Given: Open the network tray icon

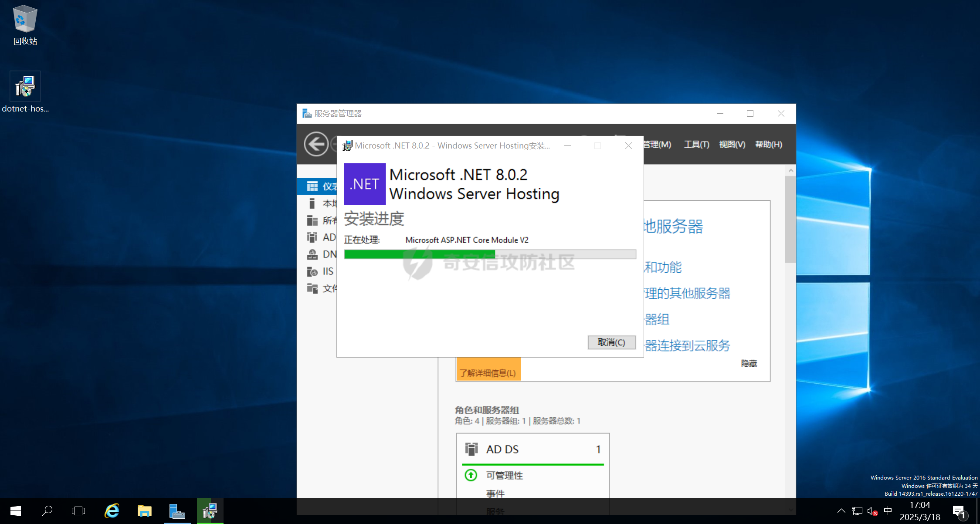Looking at the screenshot, I should point(857,511).
